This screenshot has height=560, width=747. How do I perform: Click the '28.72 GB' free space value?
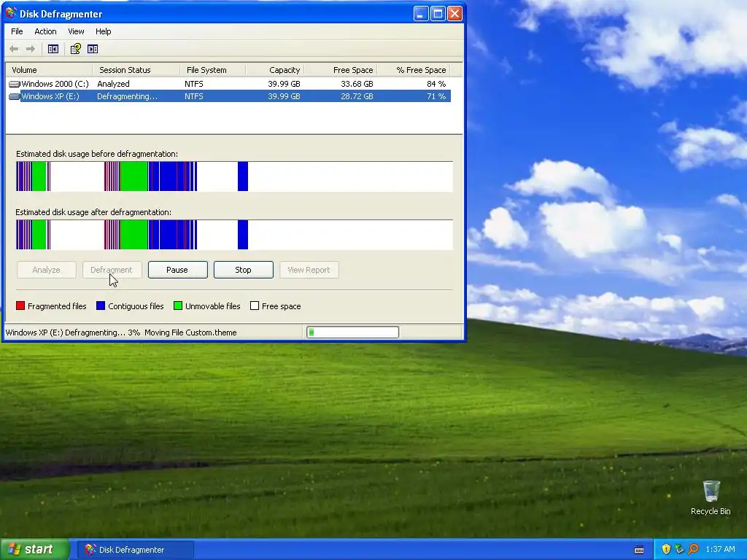[x=357, y=96]
